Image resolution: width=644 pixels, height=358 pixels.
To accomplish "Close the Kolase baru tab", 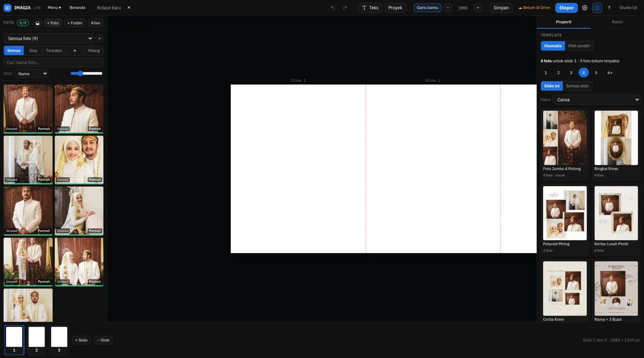I will click(129, 8).
